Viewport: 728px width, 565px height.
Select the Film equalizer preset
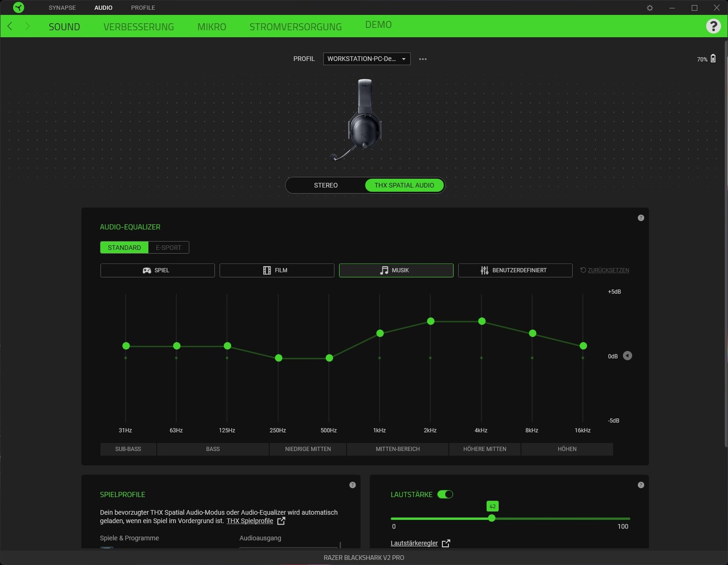[x=277, y=270]
